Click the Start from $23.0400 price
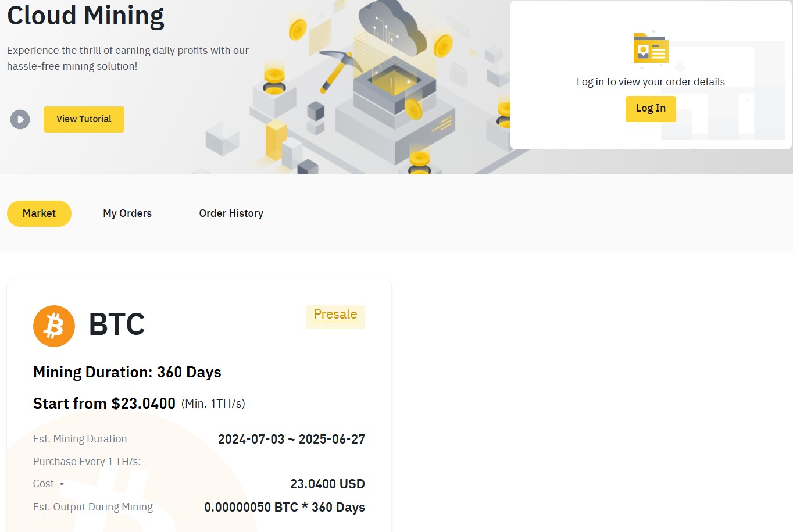 (104, 404)
